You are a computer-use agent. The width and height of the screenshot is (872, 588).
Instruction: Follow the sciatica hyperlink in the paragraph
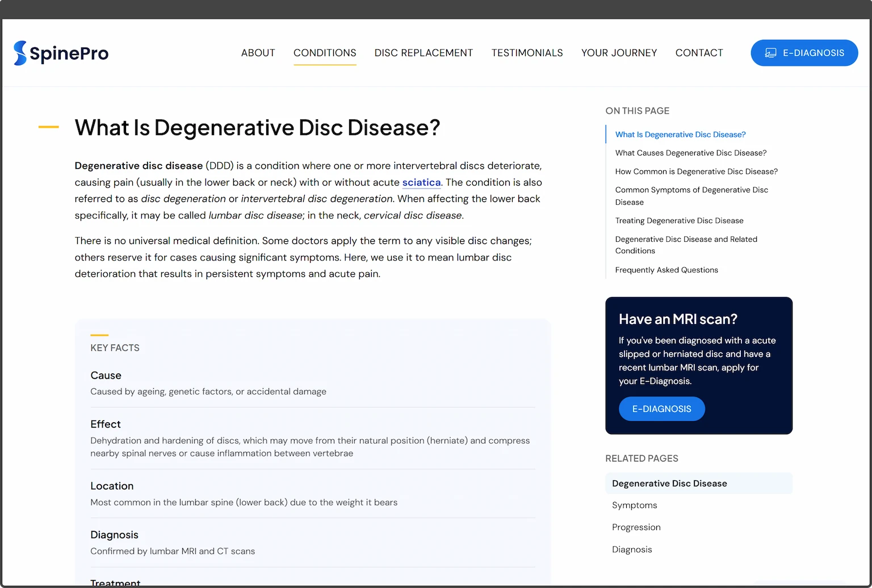tap(421, 182)
